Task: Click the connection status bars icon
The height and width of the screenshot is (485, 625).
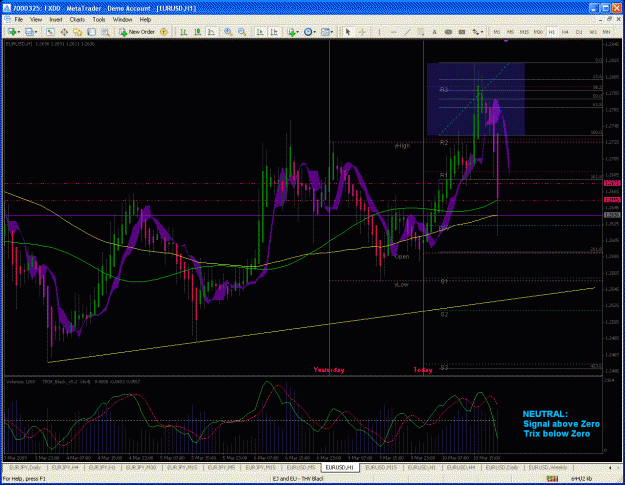Action: click(552, 478)
